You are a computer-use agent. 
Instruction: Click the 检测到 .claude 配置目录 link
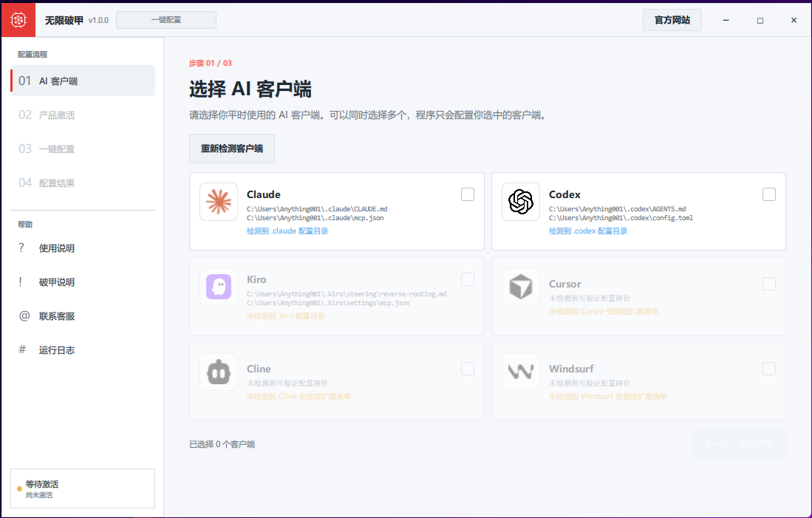[x=287, y=231]
